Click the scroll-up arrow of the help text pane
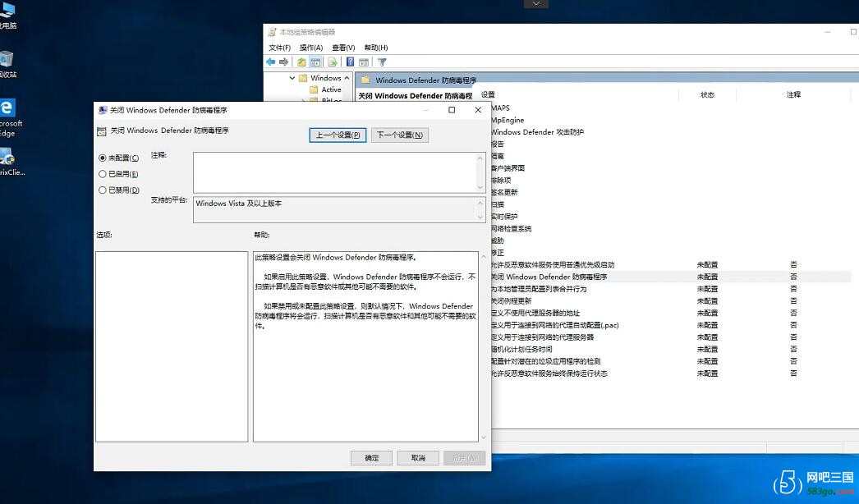The height and width of the screenshot is (504, 859). tap(483, 256)
